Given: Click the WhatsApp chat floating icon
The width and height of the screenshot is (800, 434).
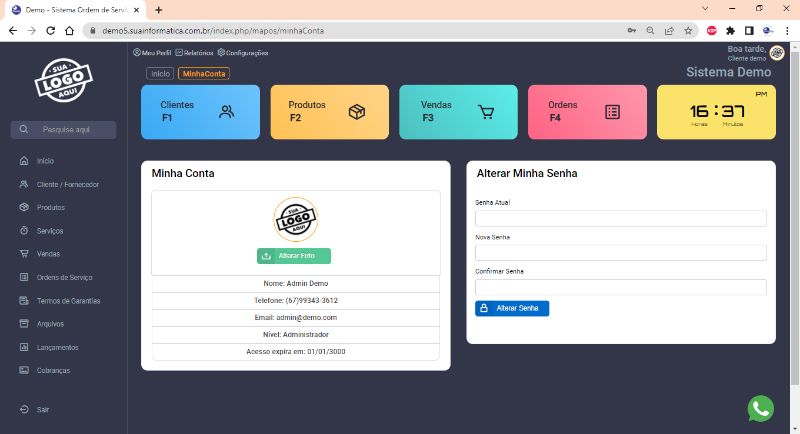Looking at the screenshot, I should coord(760,408).
